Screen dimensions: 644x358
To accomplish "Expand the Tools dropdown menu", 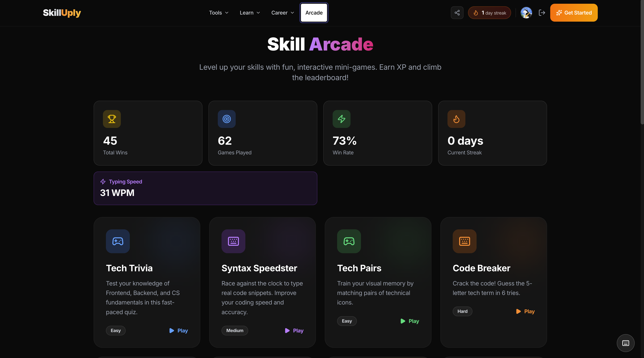I will pos(219,13).
